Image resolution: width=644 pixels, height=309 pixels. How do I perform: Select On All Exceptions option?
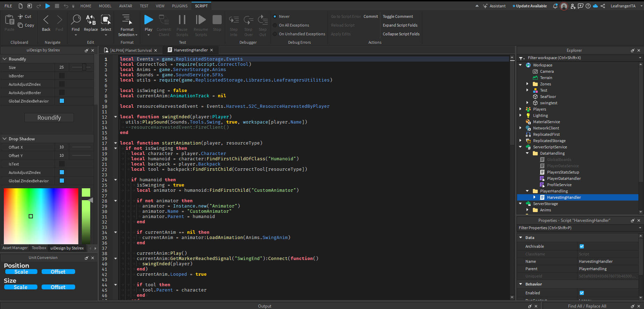click(275, 25)
